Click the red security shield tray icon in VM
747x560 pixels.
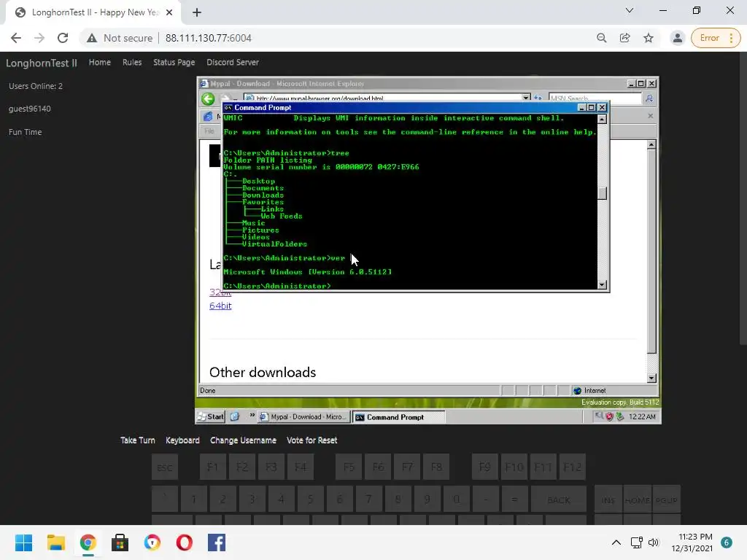point(609,416)
